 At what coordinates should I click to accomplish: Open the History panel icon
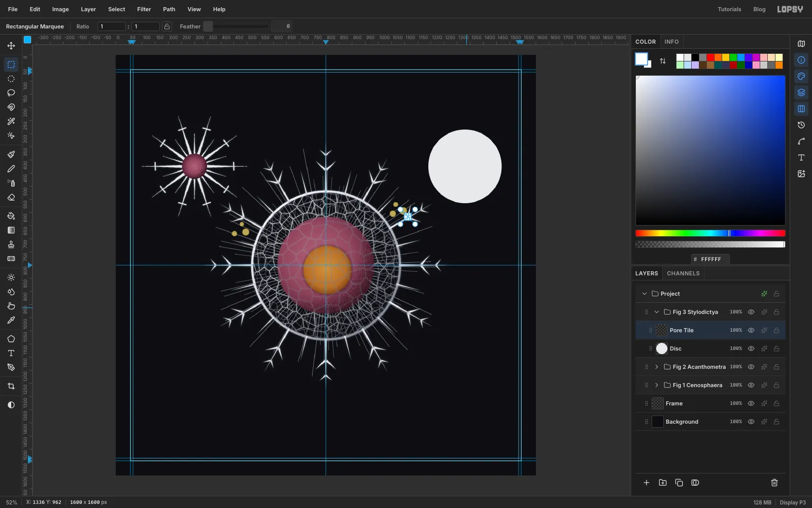801,125
